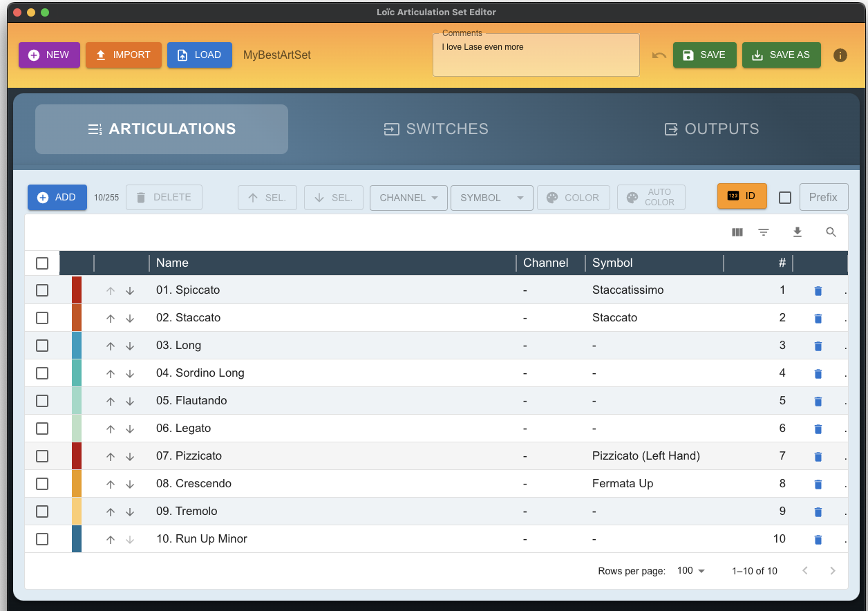Screen dimensions: 868x611
Task: Open the table search icon
Action: coord(831,232)
